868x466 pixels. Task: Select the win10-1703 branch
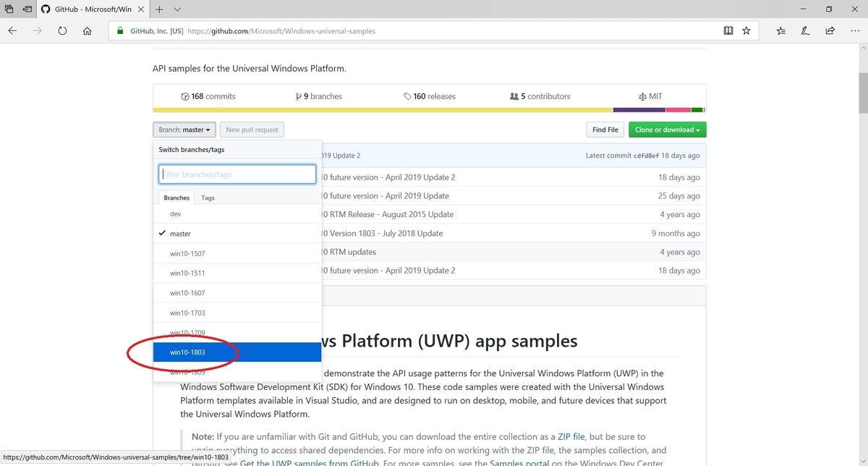tap(237, 313)
